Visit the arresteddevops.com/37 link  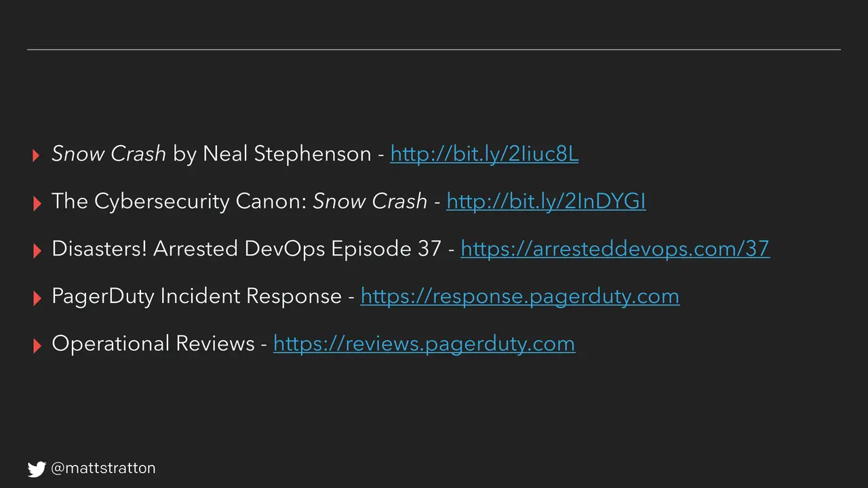coord(615,249)
